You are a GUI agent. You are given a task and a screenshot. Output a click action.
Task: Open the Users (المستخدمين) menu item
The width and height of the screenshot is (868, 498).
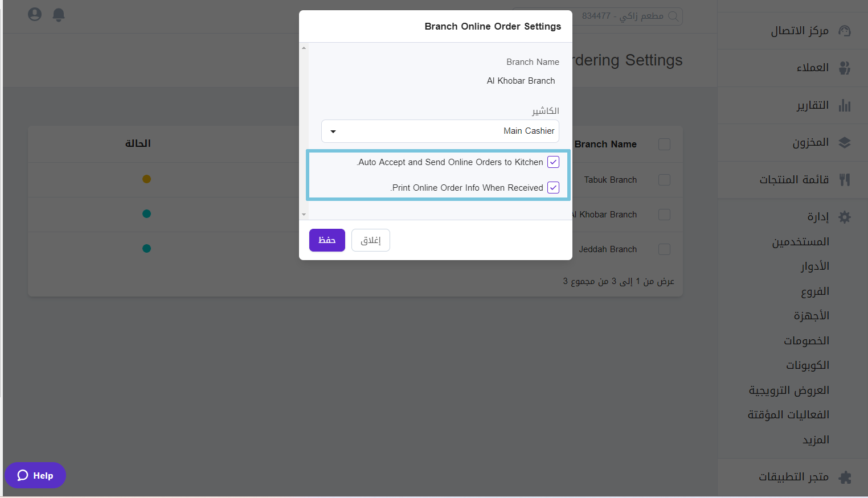800,242
